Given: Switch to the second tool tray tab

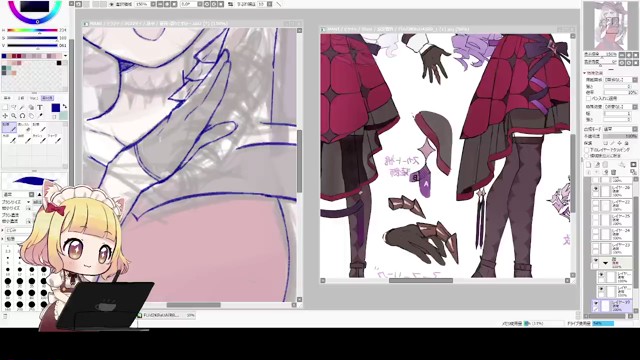Looking at the screenshot, I should coord(21,98).
